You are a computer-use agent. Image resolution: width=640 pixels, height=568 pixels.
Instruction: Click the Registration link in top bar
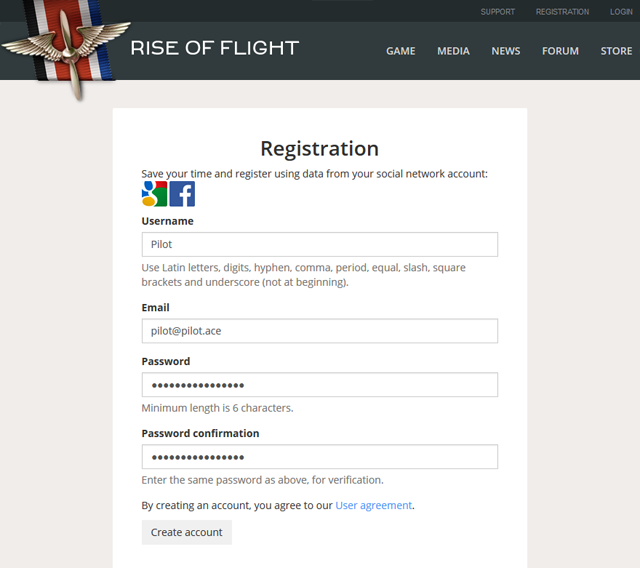point(562,12)
